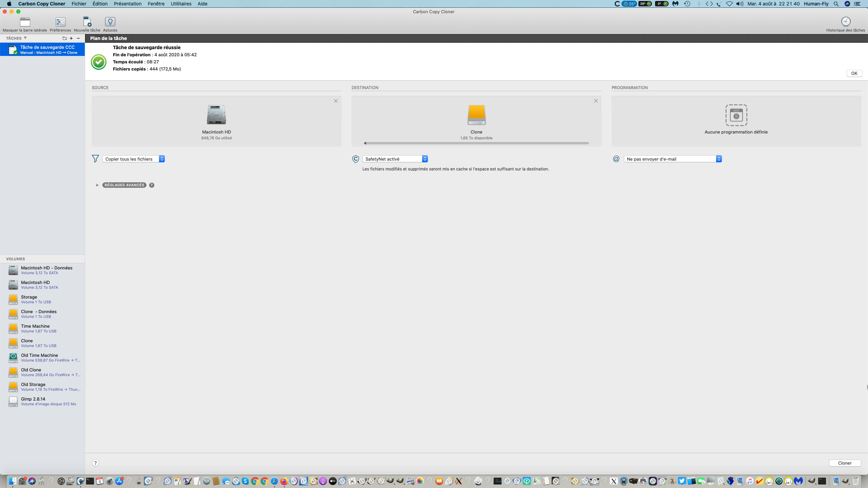
Task: Create a new task with Nouvelle tâche
Action: 87,22
